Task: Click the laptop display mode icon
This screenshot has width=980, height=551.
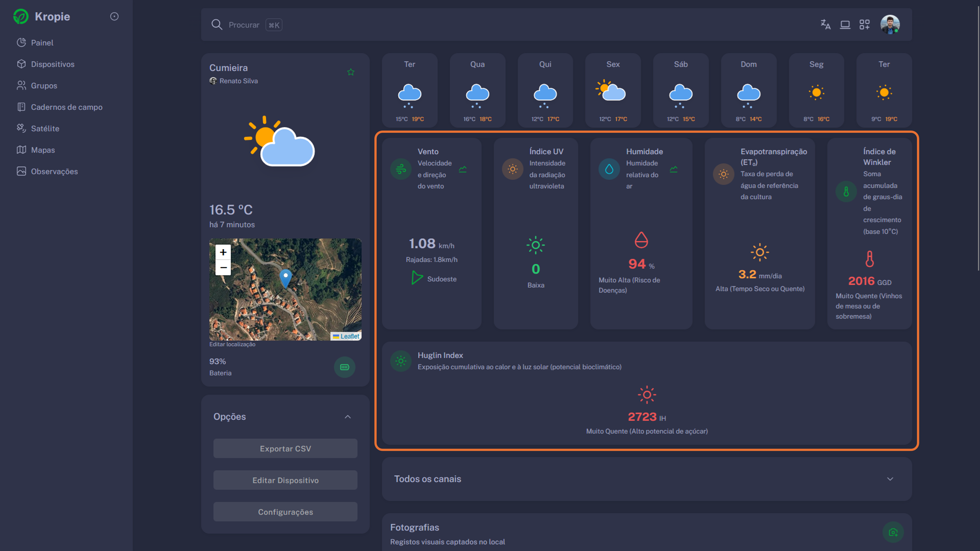Action: pyautogui.click(x=845, y=25)
